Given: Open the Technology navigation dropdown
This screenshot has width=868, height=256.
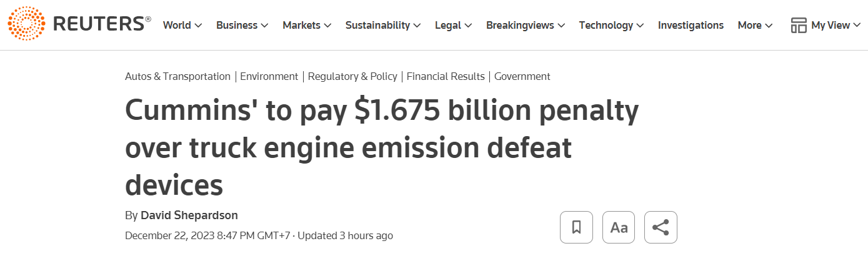Looking at the screenshot, I should 611,25.
